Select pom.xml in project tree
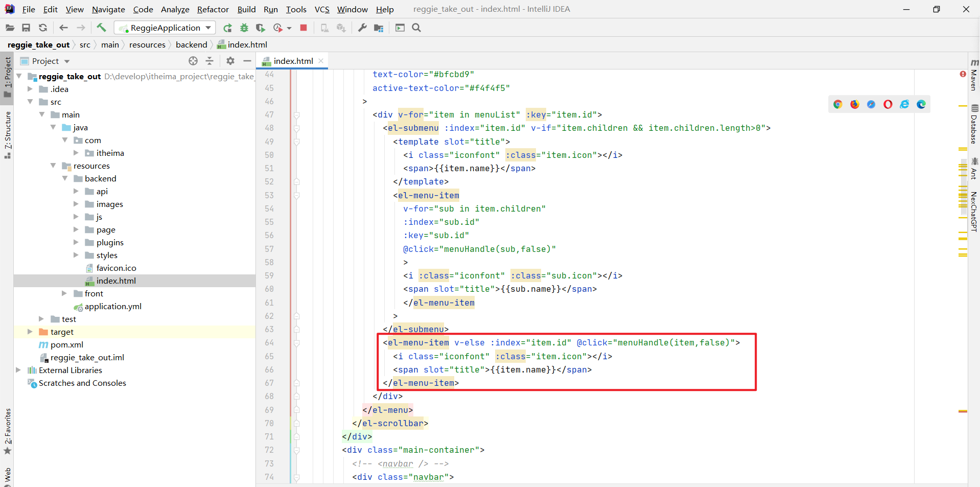 [67, 344]
